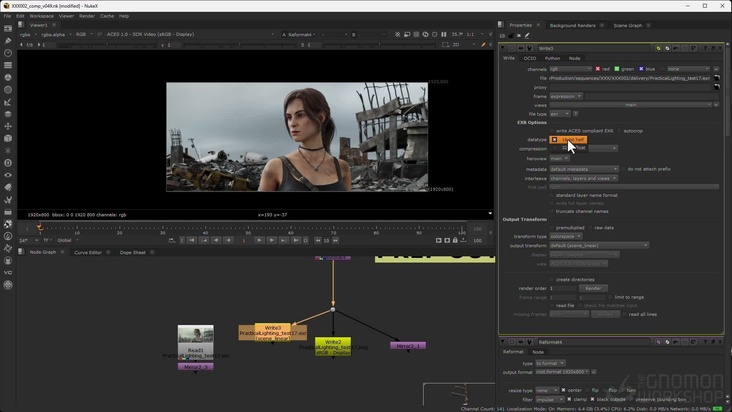Toggle the premultiplied checkbox
Image resolution: width=732 pixels, height=412 pixels.
[x=552, y=228]
